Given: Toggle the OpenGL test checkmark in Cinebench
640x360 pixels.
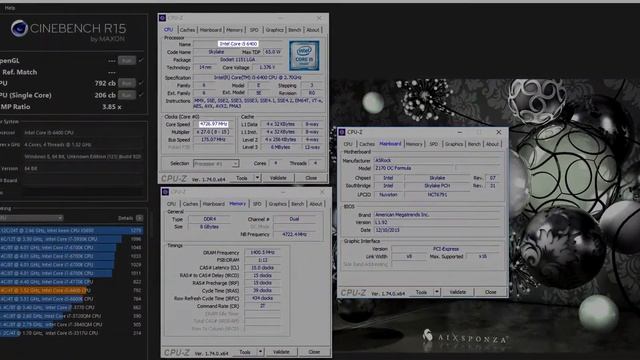Looking at the screenshot, I should click(141, 60).
